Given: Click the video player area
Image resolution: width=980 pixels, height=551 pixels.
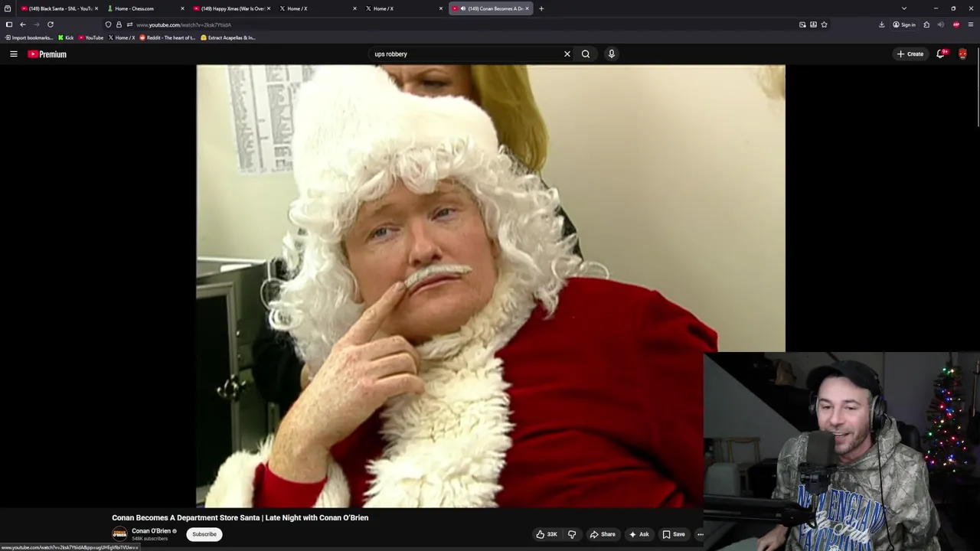Looking at the screenshot, I should (x=491, y=286).
